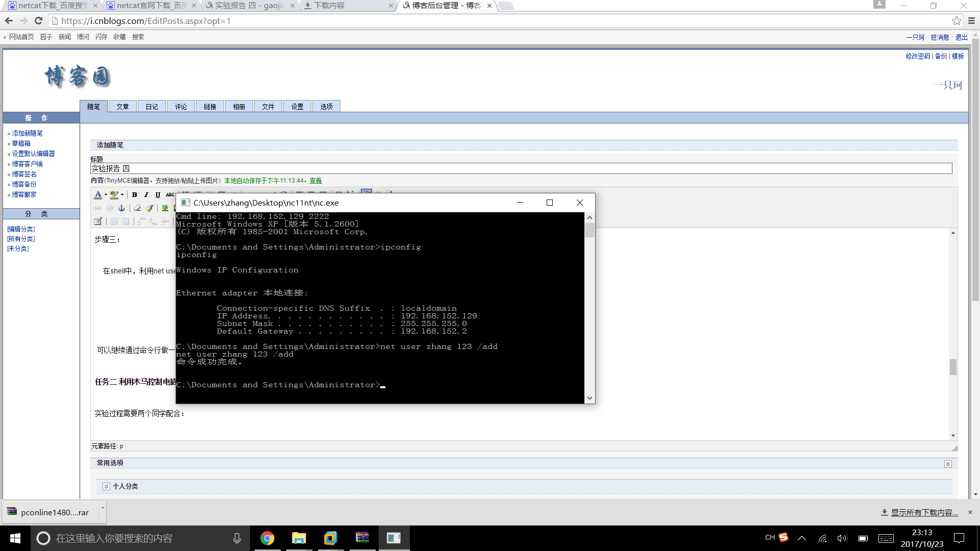Screen dimensions: 980x551
Task: Click the font color tool
Action: pyautogui.click(x=98, y=194)
